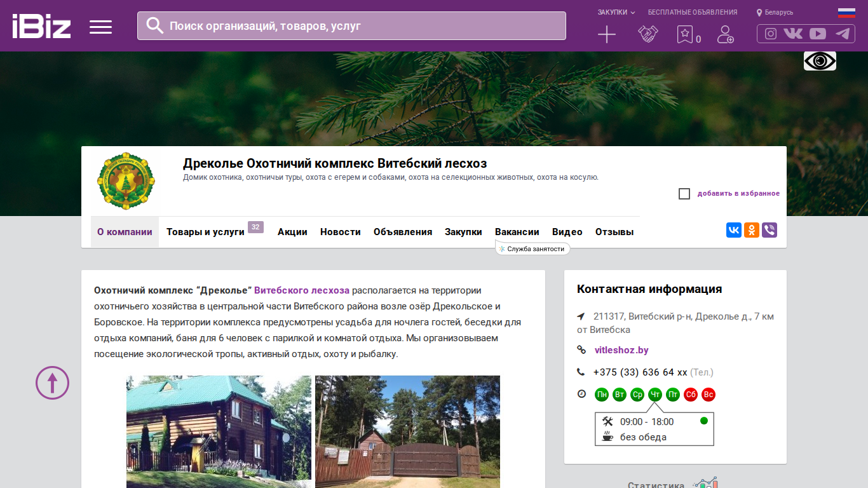The height and width of the screenshot is (488, 868).
Task: Open the Отзывы tab
Action: [x=614, y=232]
